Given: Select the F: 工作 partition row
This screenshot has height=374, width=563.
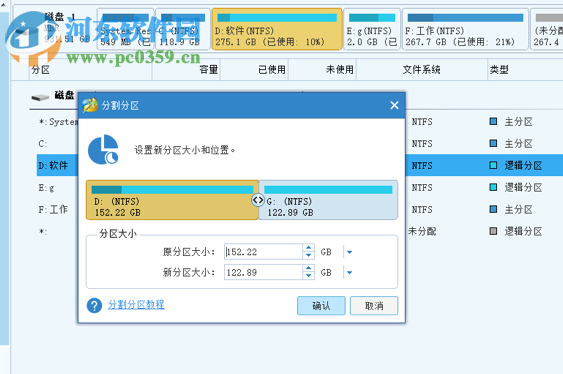Looking at the screenshot, I should click(300, 209).
